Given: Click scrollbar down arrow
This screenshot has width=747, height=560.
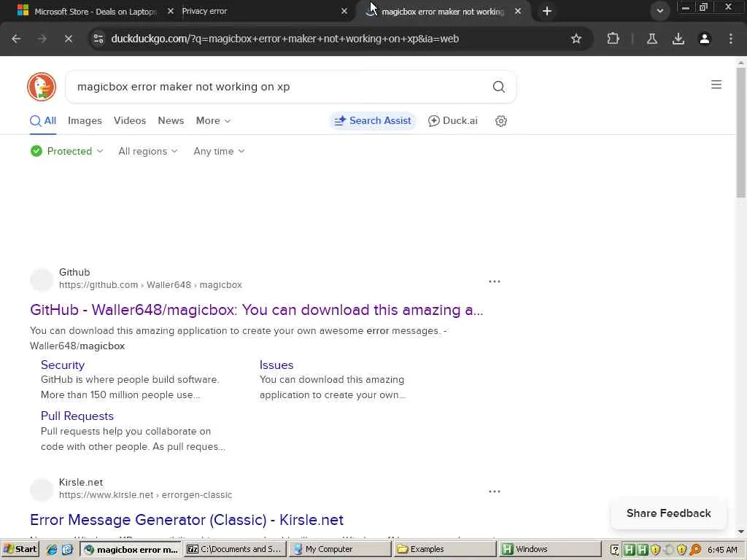Looking at the screenshot, I should [x=741, y=532].
